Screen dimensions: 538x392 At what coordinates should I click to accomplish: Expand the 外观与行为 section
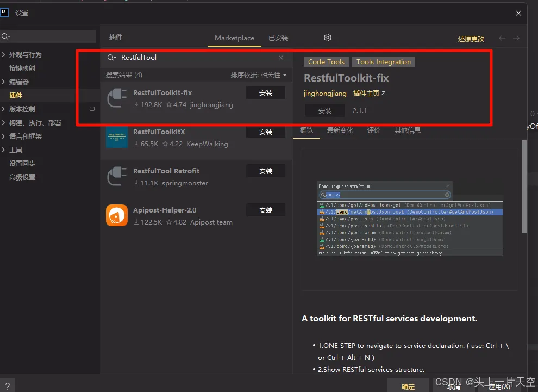click(x=3, y=54)
